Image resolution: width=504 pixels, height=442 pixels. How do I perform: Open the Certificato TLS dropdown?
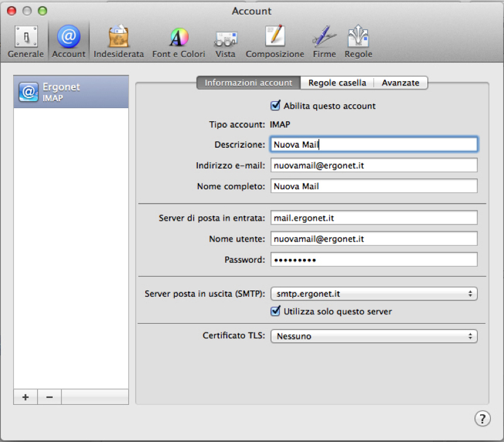tap(373, 336)
